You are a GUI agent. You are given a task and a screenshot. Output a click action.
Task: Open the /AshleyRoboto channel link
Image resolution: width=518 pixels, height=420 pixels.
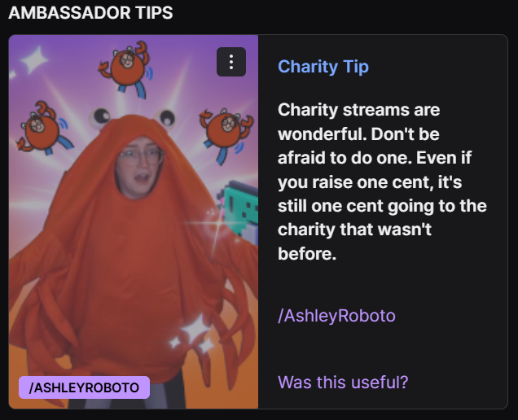pyautogui.click(x=336, y=315)
